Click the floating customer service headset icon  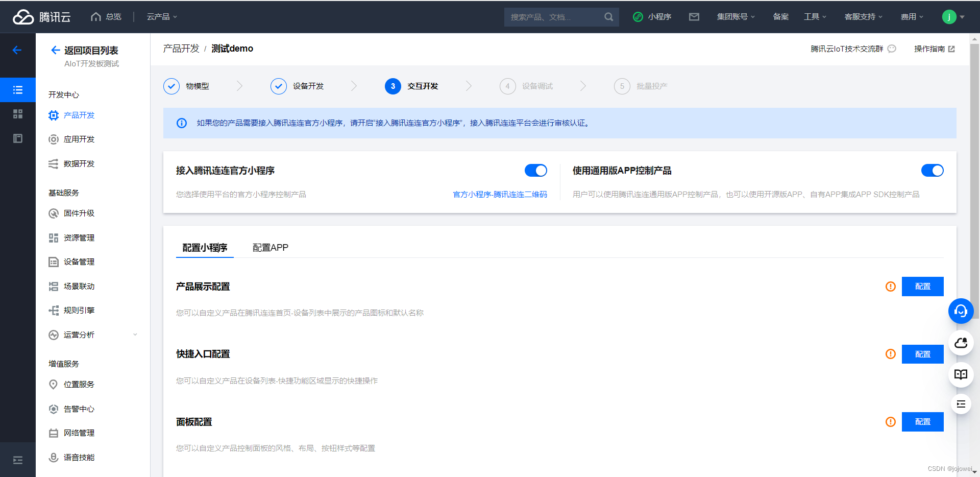click(x=961, y=311)
